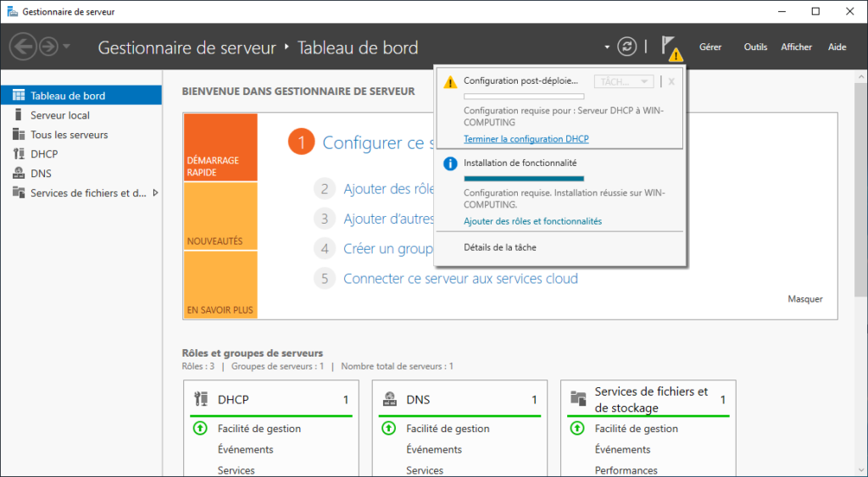
Task: Click the DHCP icon in sidebar
Action: [19, 154]
